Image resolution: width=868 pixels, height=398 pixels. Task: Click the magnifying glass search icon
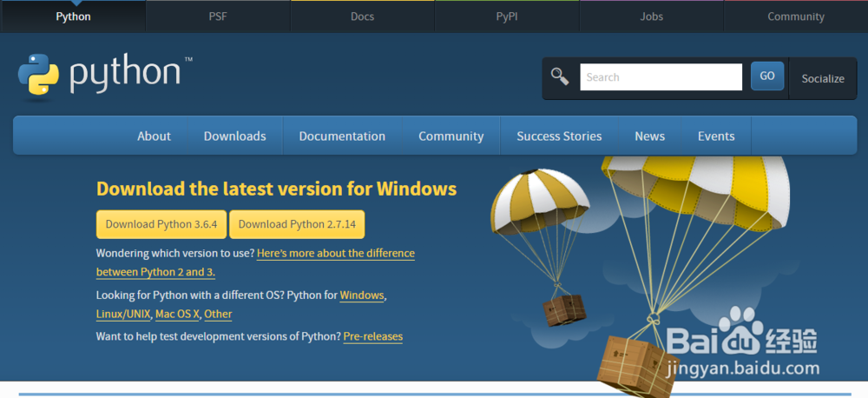(x=560, y=76)
